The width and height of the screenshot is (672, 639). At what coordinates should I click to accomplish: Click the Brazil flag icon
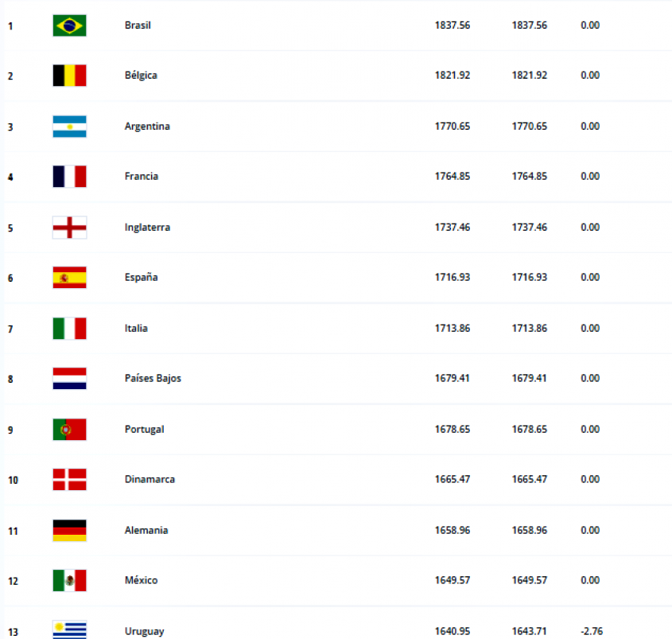tap(69, 25)
